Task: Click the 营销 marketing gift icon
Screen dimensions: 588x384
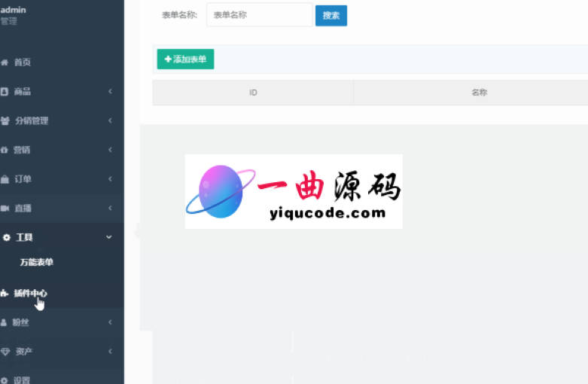Action: click(x=4, y=150)
